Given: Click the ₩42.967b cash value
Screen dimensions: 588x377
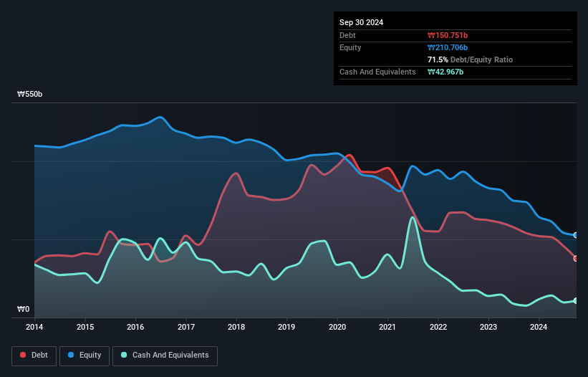Looking at the screenshot, I should tap(445, 72).
